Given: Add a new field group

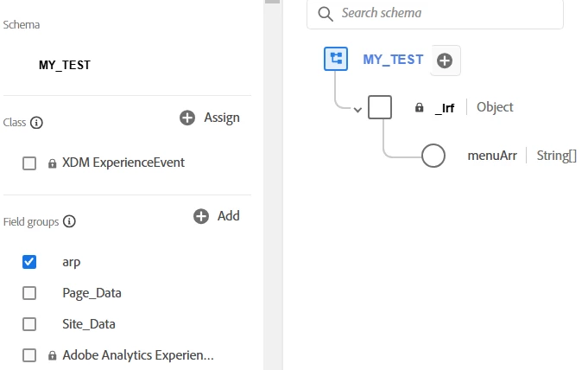Looking at the screenshot, I should [x=217, y=216].
